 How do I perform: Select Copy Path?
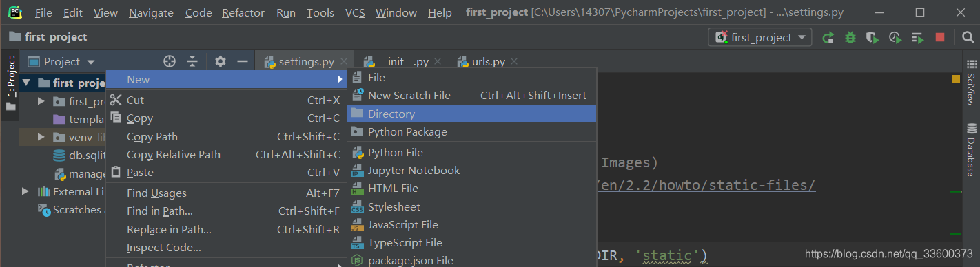(x=227, y=136)
